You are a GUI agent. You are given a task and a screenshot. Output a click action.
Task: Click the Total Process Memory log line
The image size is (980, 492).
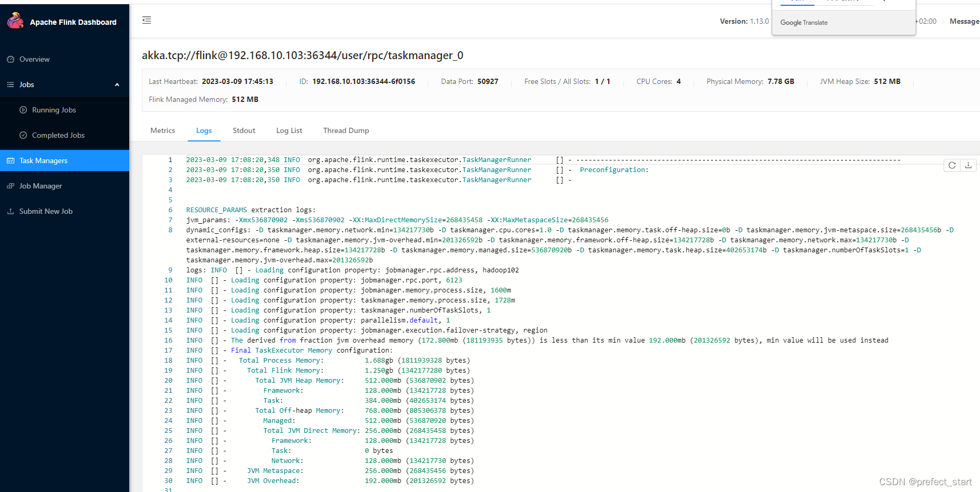pyautogui.click(x=328, y=361)
